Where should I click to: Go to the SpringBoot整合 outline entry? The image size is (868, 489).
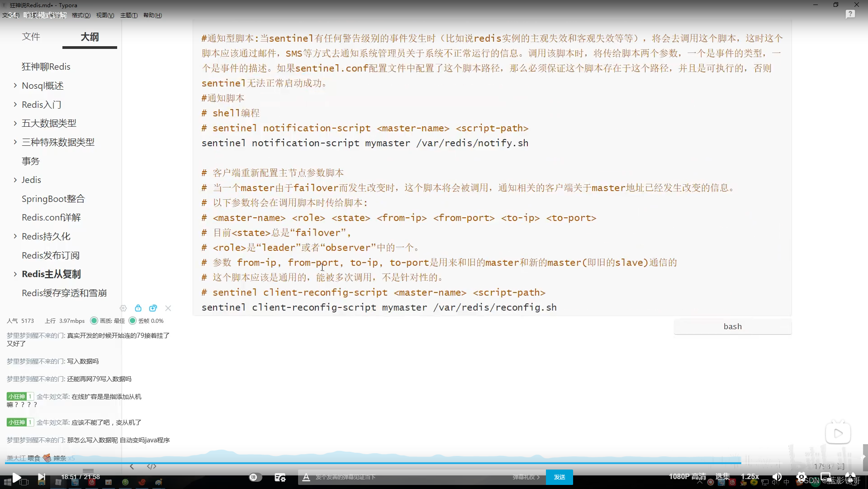(53, 199)
